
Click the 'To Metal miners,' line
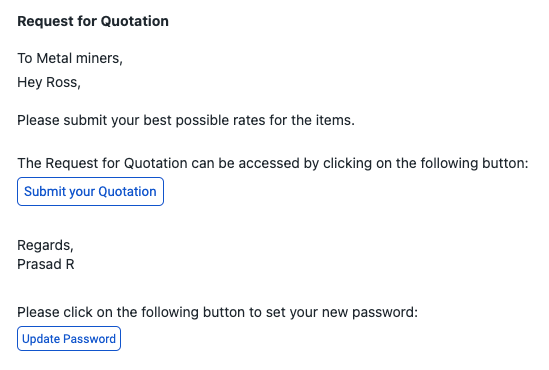[x=70, y=58]
